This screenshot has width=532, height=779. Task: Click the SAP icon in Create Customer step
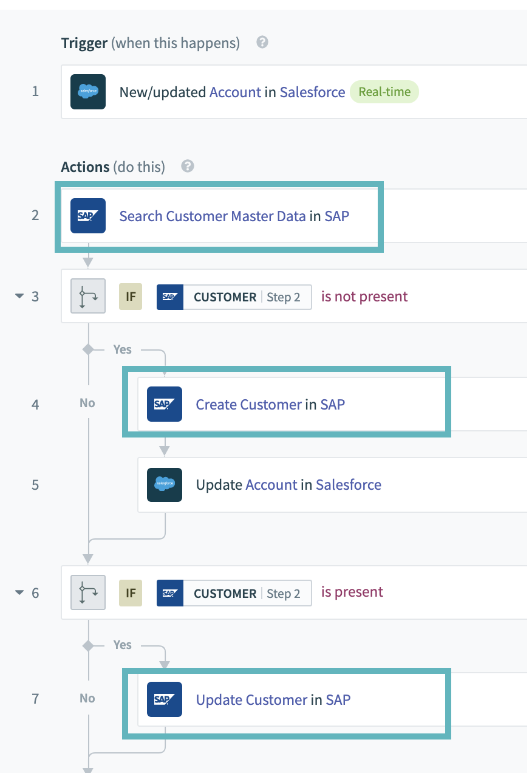(x=165, y=404)
